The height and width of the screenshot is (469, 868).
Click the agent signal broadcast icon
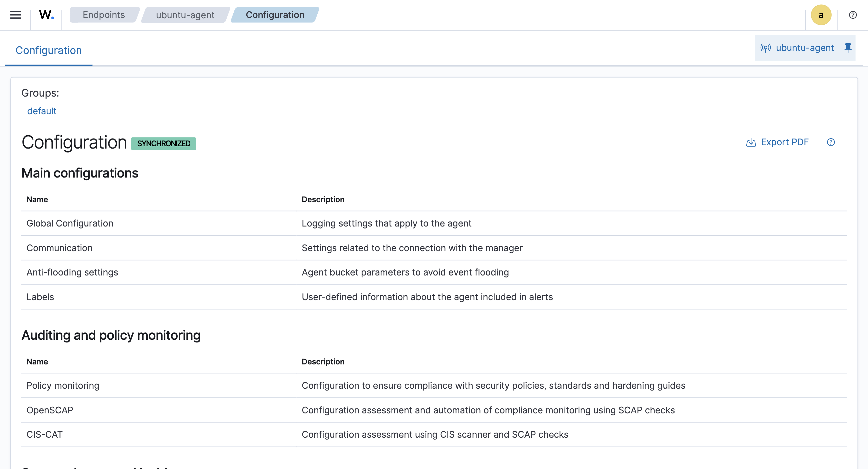765,48
